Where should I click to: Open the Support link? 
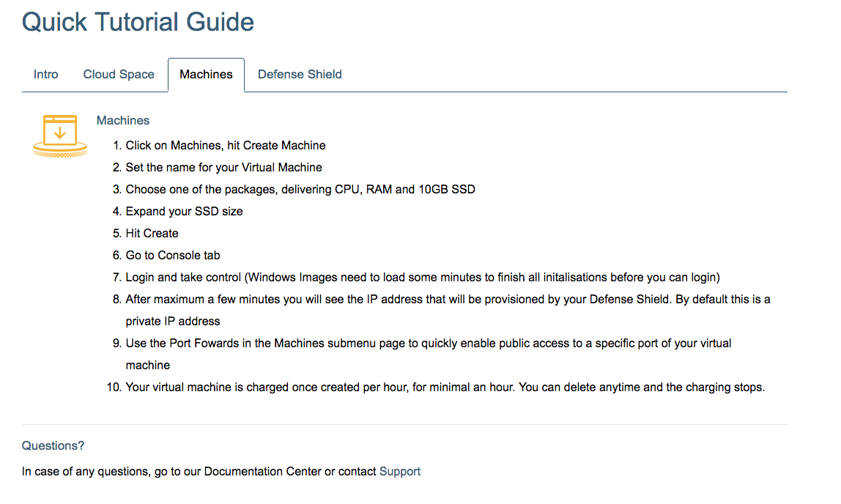400,472
